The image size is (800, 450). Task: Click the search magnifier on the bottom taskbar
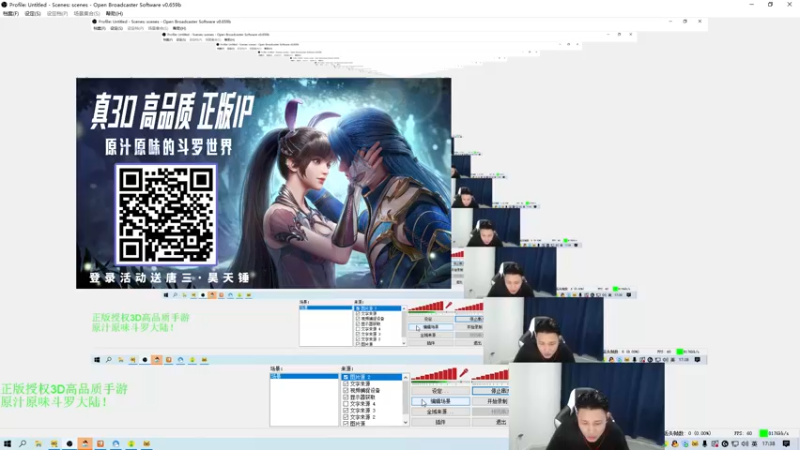tap(22, 443)
